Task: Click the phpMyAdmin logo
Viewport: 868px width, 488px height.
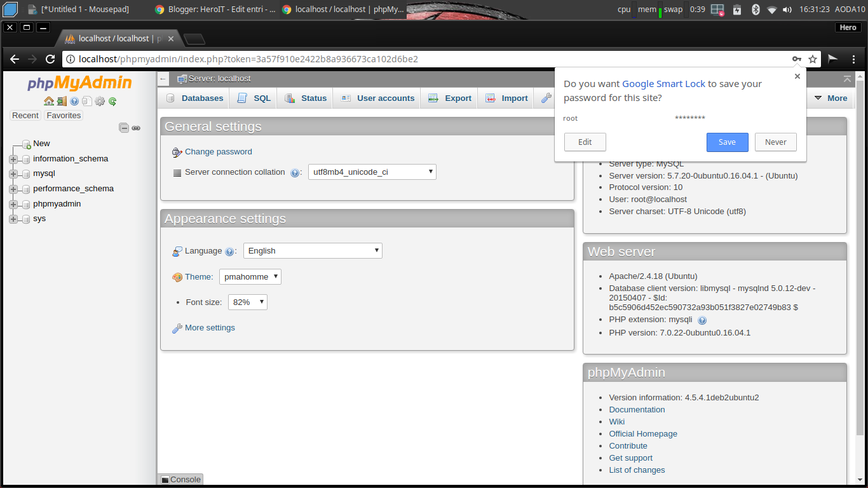Action: tap(79, 83)
